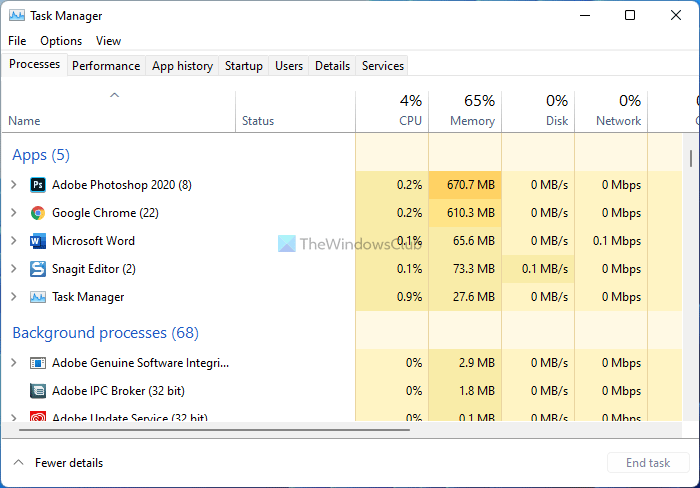The width and height of the screenshot is (700, 488).
Task: Expand the Snagit Editor process group
Action: click(13, 269)
